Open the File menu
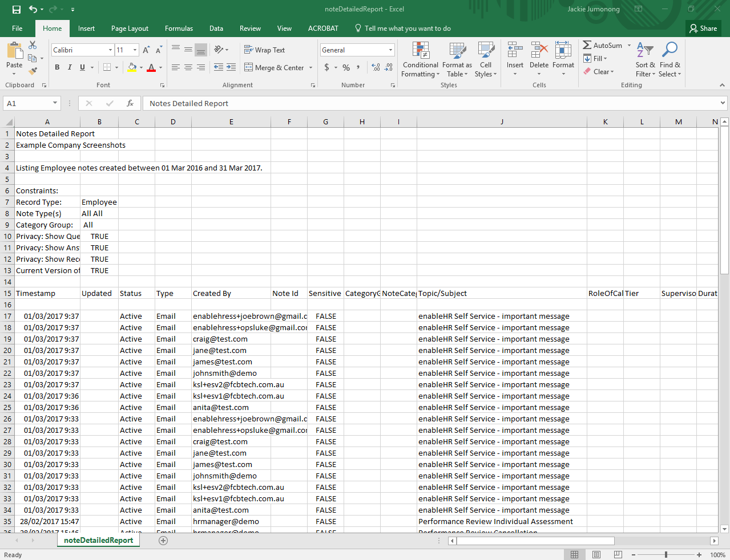 tap(17, 29)
